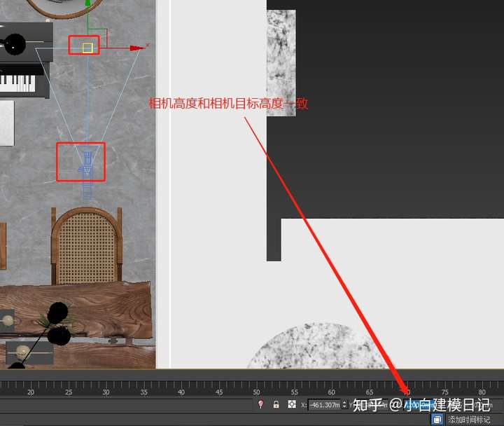Click frame 25 on the timeline
The width and height of the screenshot is (504, 426).
click(x=69, y=392)
